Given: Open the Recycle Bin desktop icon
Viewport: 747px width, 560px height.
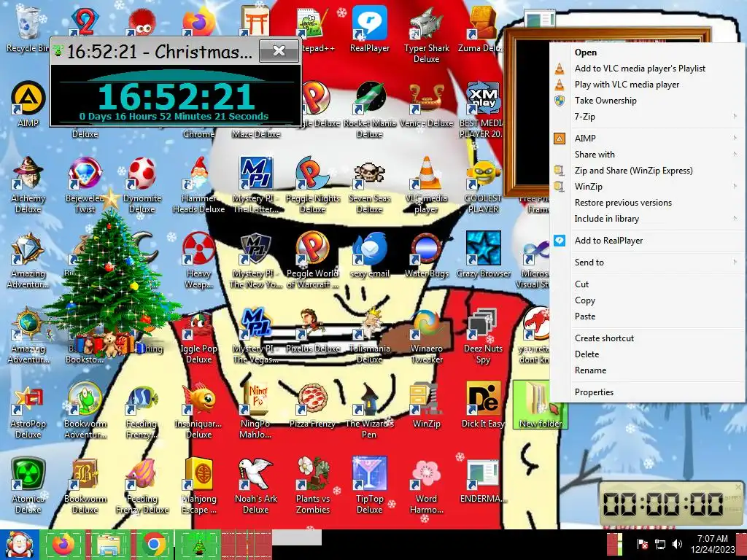Looking at the screenshot, I should point(28,29).
